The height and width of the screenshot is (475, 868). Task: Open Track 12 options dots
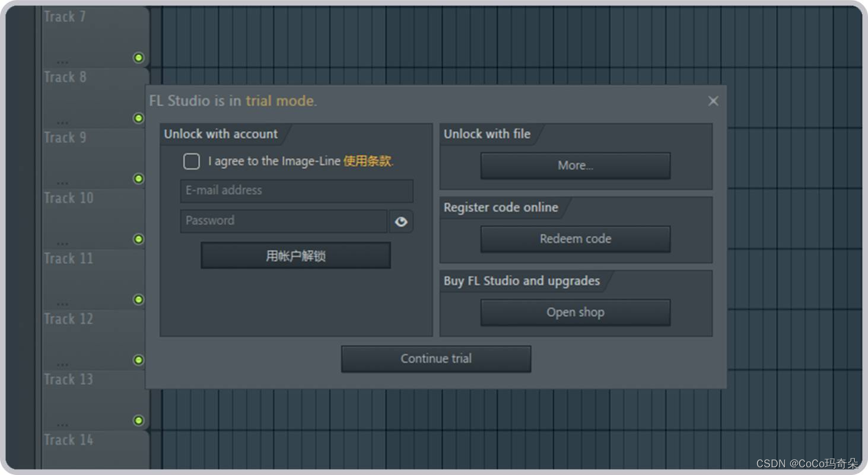[x=62, y=364]
